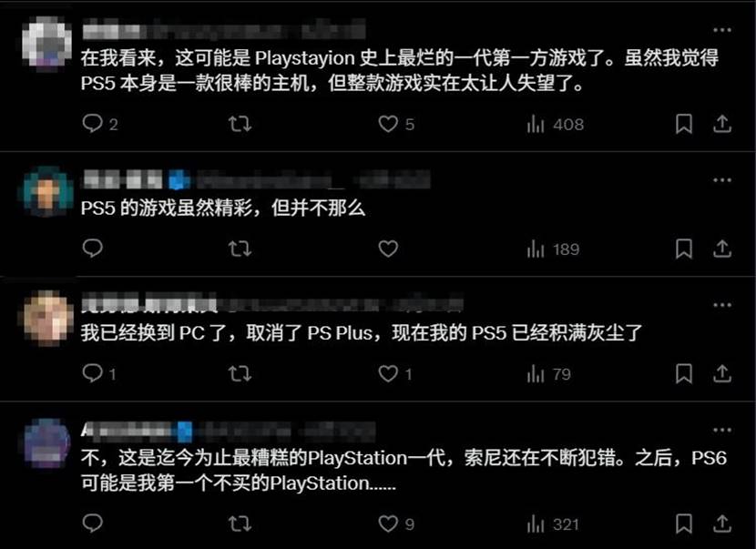Bookmark the tweet mentioning PS6
756x549 pixels.
point(684,524)
